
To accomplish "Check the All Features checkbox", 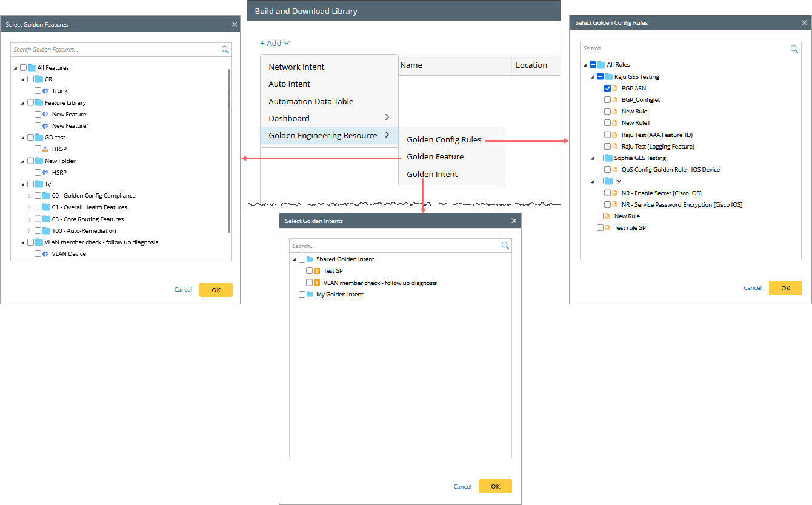I will 23,68.
